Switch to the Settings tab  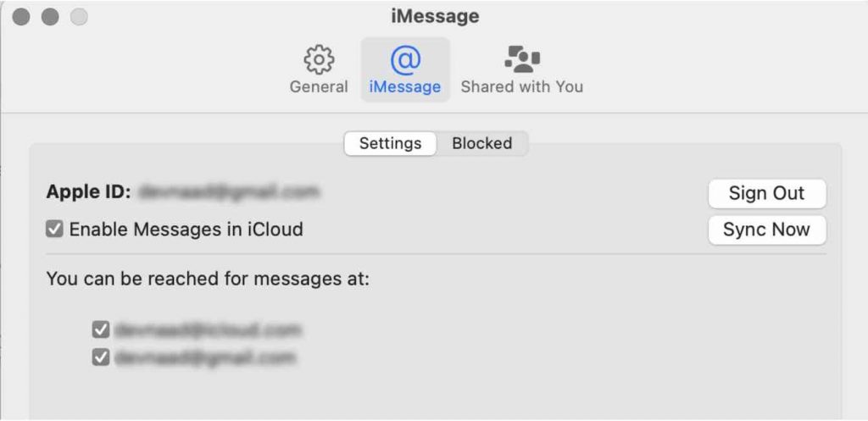390,143
